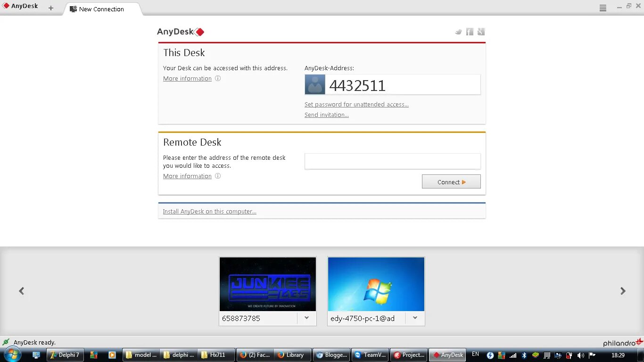The image size is (644, 362).
Task: Switch to the delphi folder taskbar button
Action: (x=179, y=355)
